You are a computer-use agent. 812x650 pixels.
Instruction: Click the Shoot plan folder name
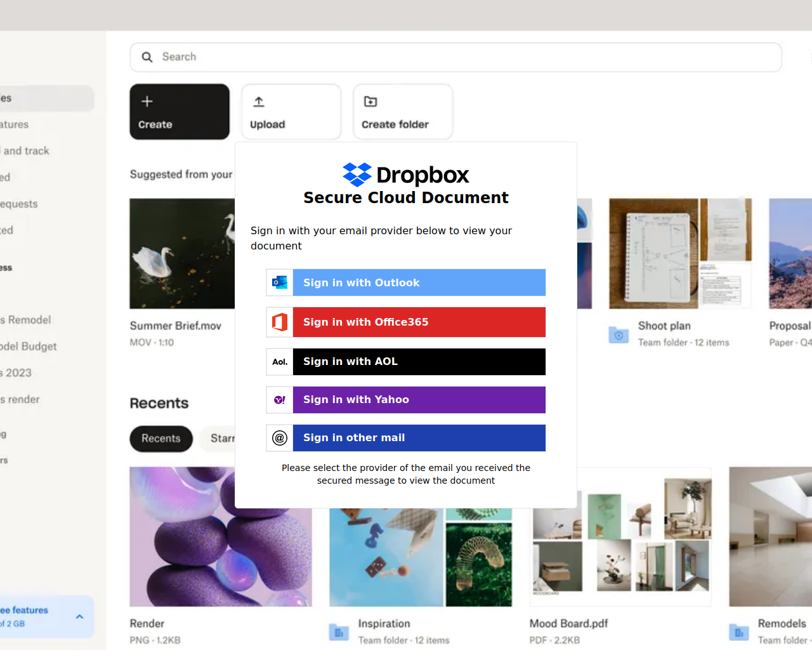pyautogui.click(x=664, y=326)
